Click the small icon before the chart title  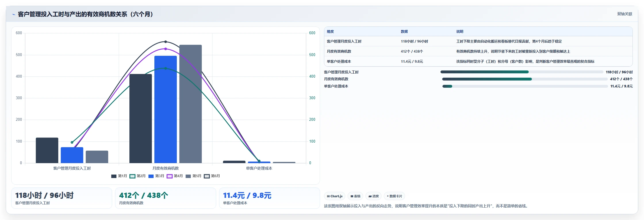tap(14, 14)
